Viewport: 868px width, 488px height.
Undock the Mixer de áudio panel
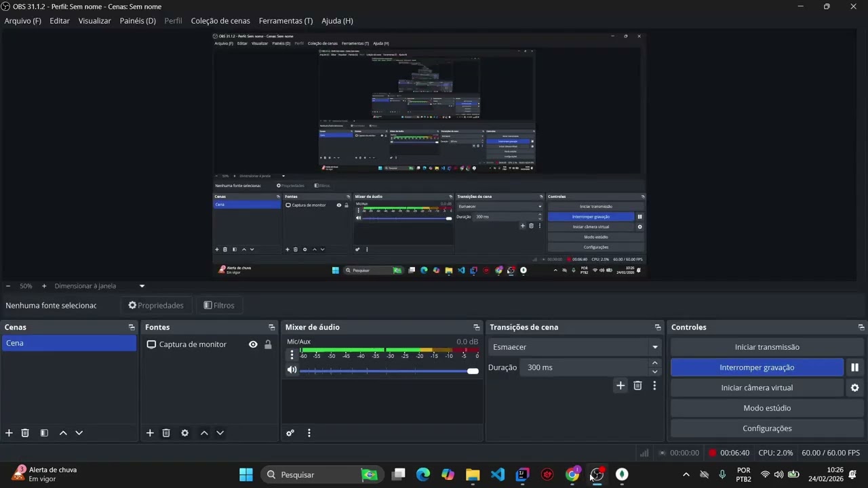click(477, 327)
